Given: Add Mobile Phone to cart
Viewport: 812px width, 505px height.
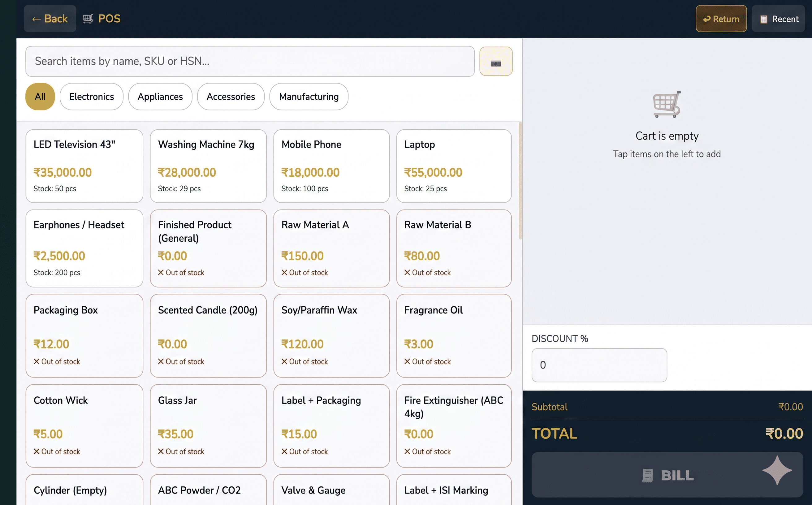Looking at the screenshot, I should [x=331, y=166].
